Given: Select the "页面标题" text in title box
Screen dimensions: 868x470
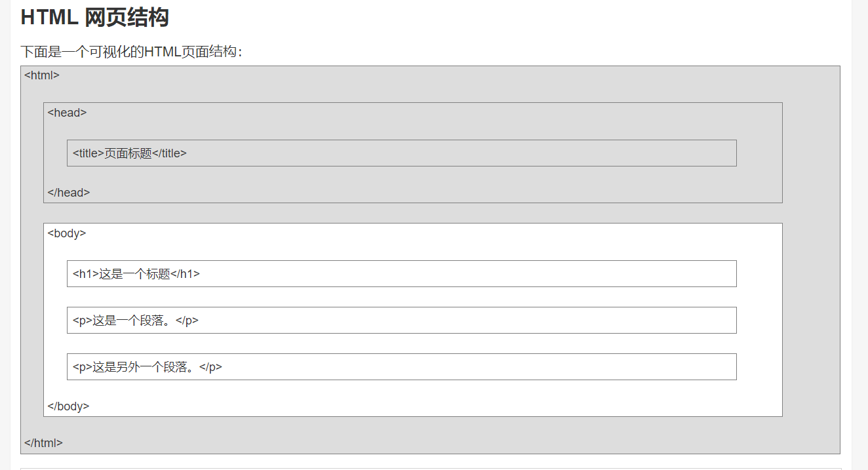Looking at the screenshot, I should pyautogui.click(x=128, y=153).
